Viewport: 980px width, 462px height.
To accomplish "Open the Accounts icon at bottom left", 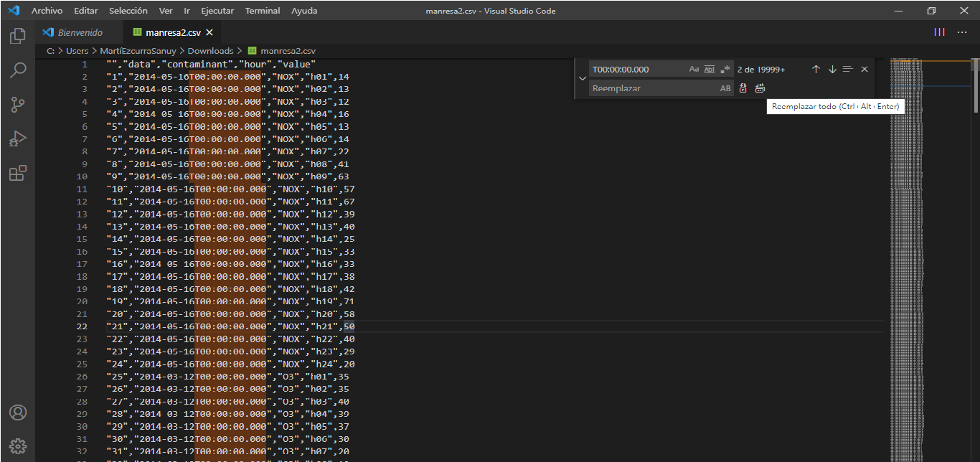I will [18, 412].
